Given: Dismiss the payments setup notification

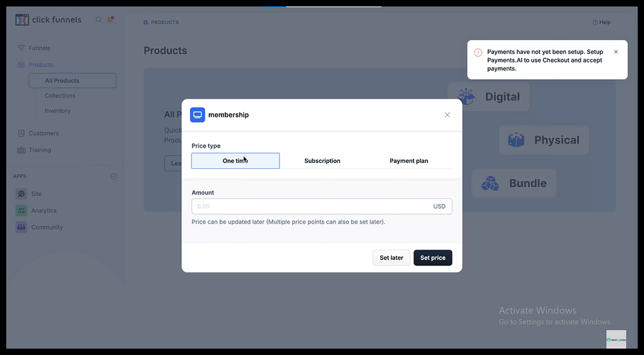Looking at the screenshot, I should click(x=616, y=52).
